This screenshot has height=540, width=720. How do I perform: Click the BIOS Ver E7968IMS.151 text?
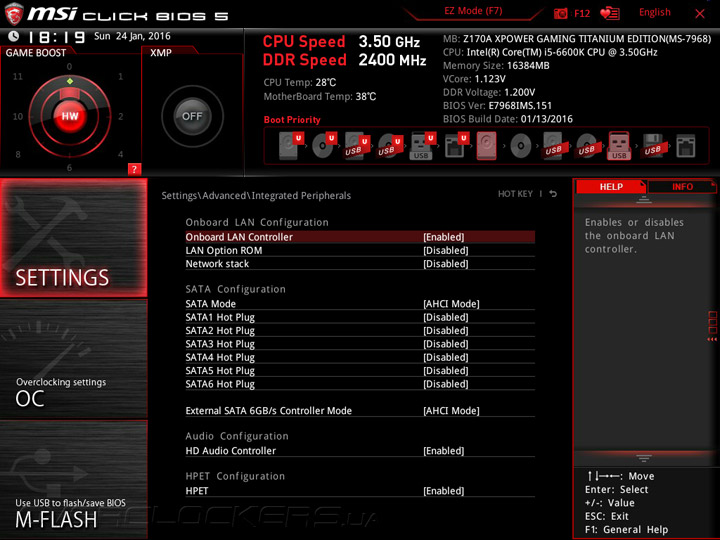coord(497,106)
